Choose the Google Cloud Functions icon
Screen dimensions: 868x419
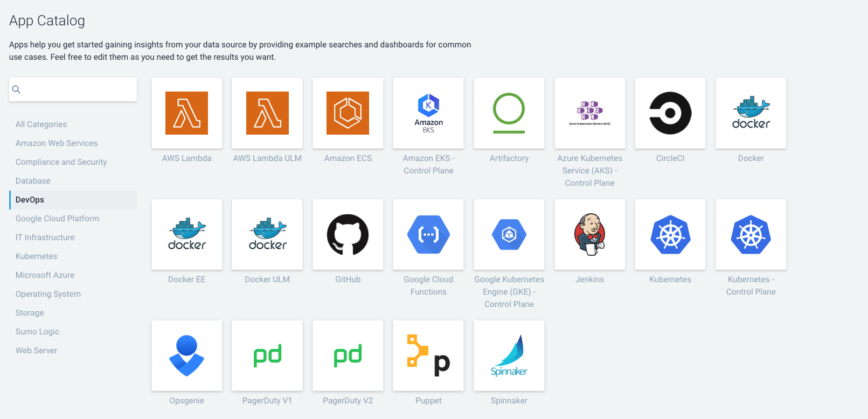coord(428,234)
